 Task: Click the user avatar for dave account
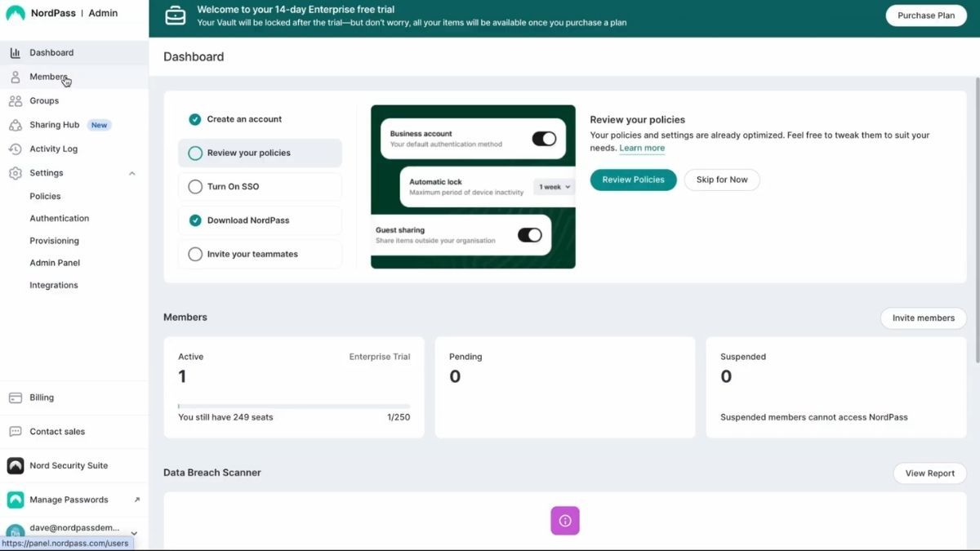(x=16, y=531)
